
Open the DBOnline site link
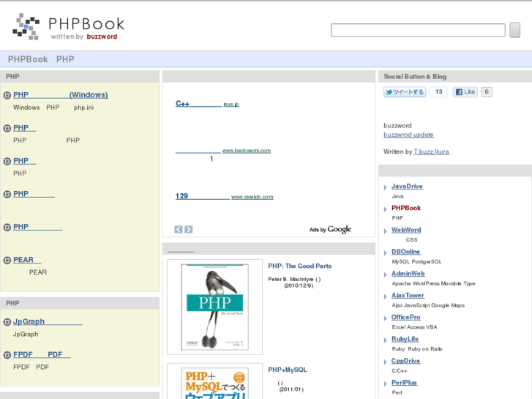click(406, 252)
